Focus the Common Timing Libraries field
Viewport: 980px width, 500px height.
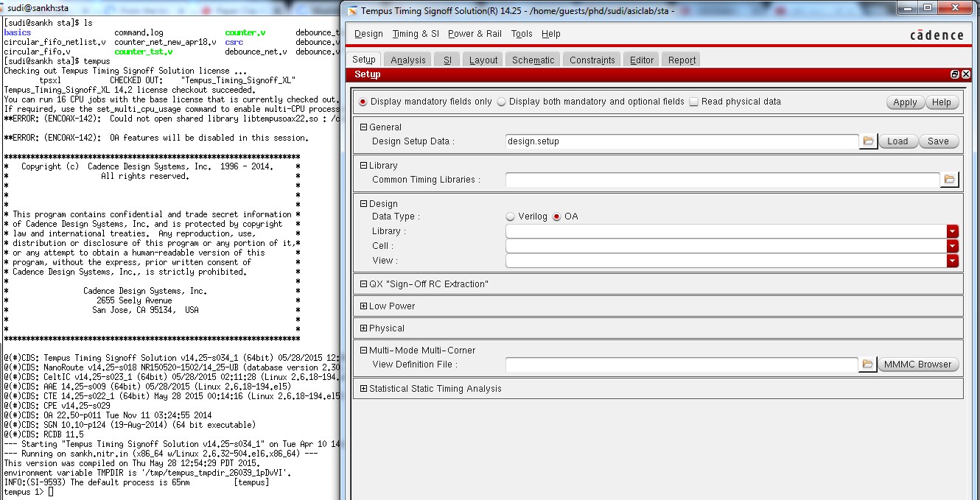723,180
